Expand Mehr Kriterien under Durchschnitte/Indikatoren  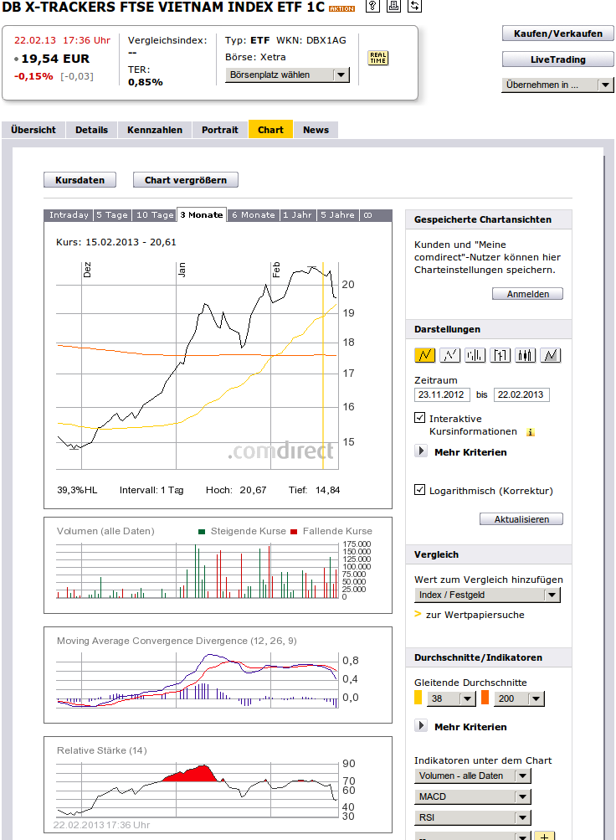421,726
